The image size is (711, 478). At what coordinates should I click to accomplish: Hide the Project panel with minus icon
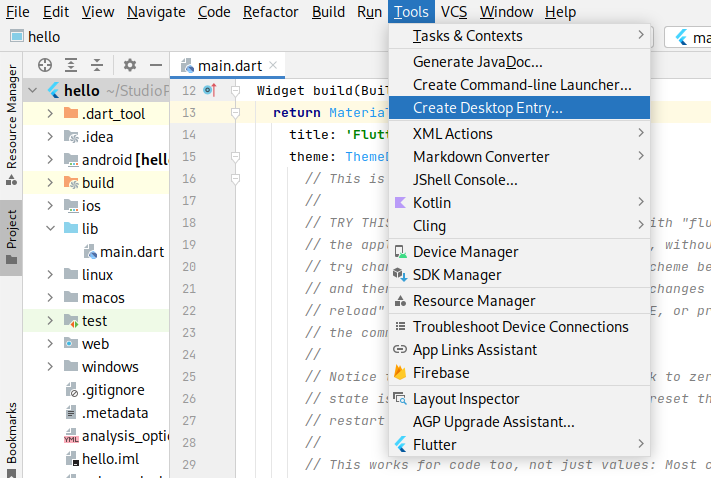156,65
